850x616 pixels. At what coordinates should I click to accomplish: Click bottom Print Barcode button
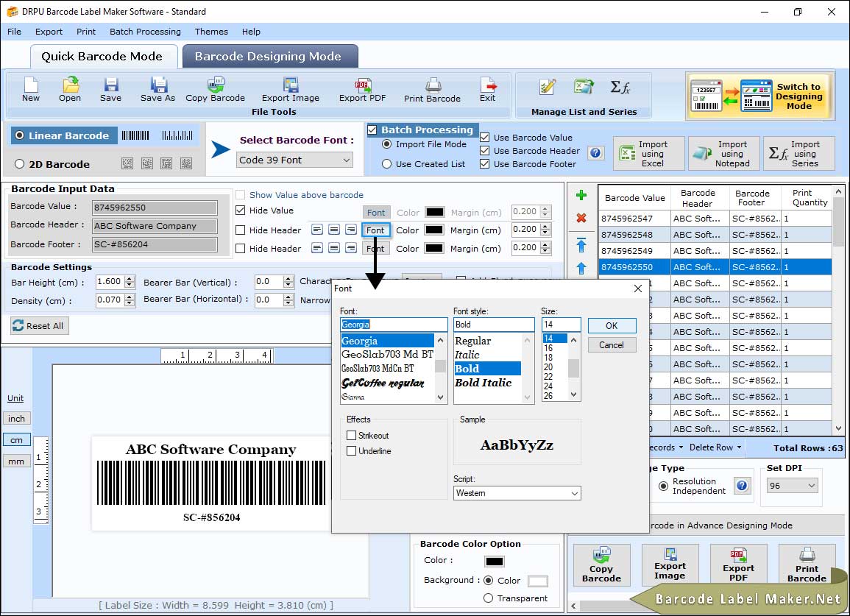pyautogui.click(x=807, y=565)
